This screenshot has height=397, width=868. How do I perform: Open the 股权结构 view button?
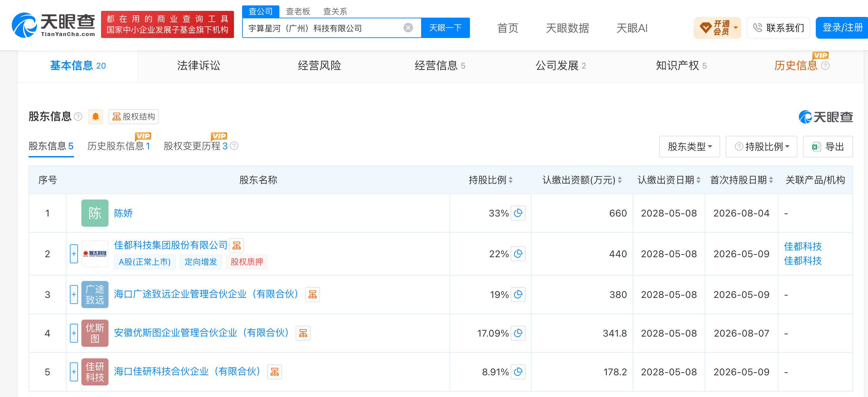click(134, 117)
